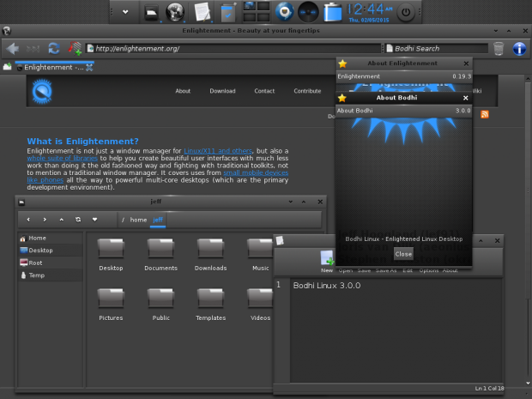Open the Documents folder
Image resolution: width=532 pixels, height=399 pixels.
coord(160,249)
